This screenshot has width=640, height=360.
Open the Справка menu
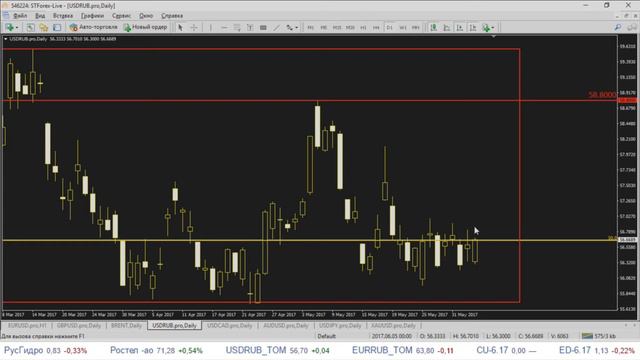(x=172, y=16)
